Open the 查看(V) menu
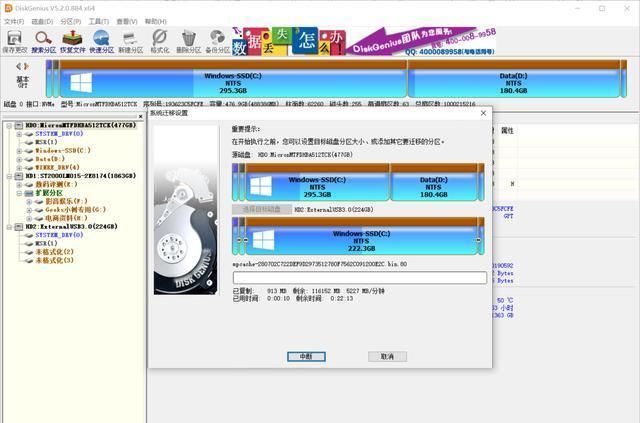The width and height of the screenshot is (640, 423). click(x=127, y=21)
